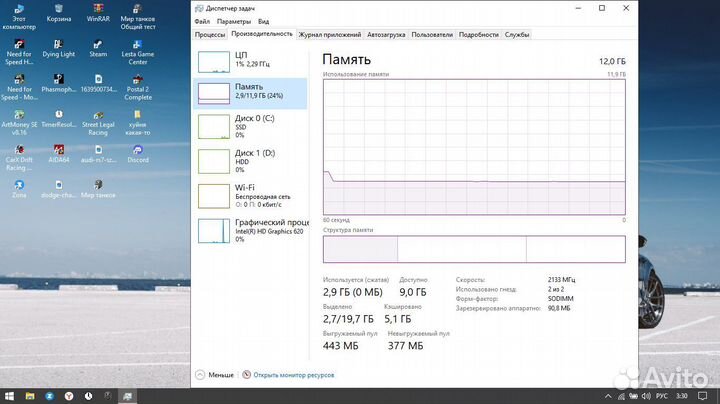Screen dimensions: 720x404
Task: Click the Task Manager title bar icon
Action: 199,8
